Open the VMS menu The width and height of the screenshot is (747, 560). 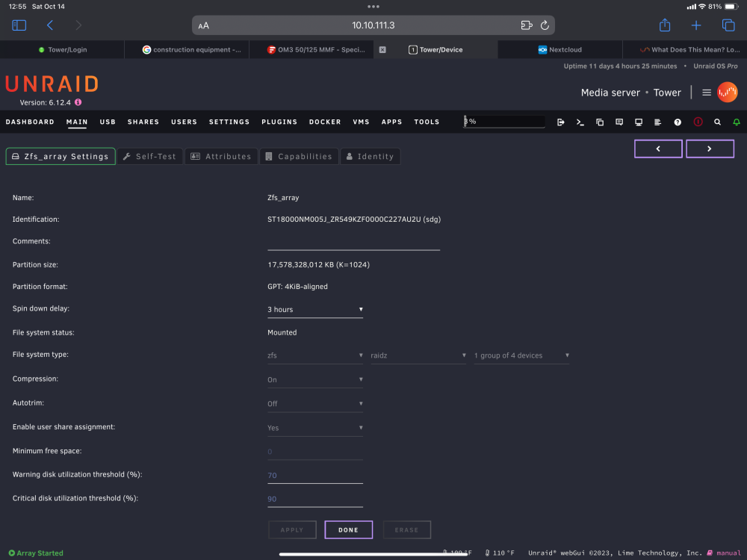(361, 122)
